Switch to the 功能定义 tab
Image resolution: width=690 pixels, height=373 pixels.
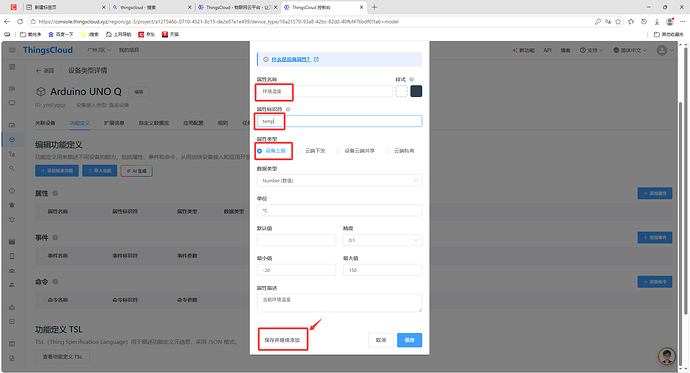80,123
